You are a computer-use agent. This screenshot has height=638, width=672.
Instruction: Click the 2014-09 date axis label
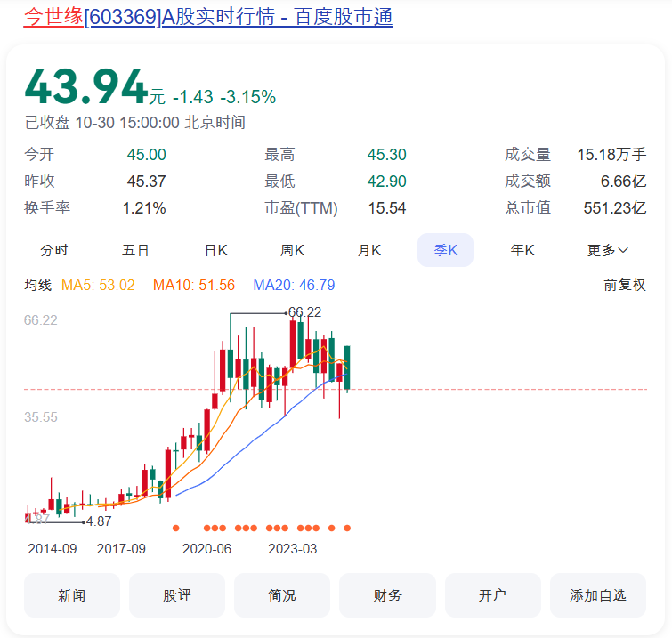pos(53,549)
